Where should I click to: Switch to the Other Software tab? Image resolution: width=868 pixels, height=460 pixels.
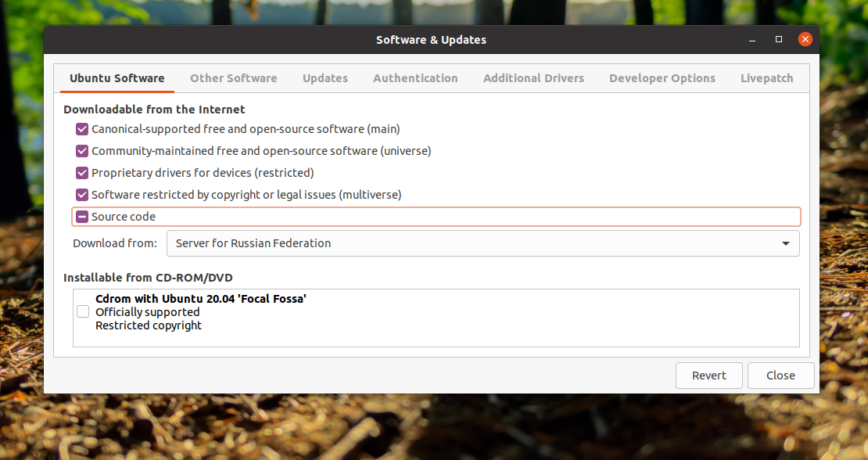coord(233,78)
